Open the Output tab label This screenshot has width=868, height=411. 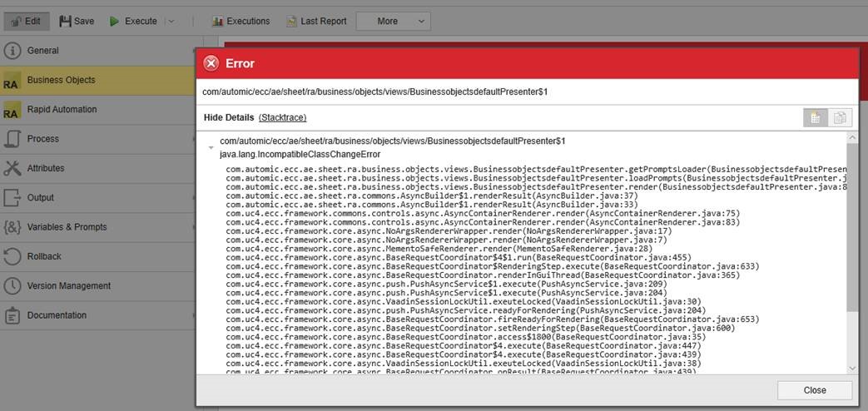coord(41,197)
